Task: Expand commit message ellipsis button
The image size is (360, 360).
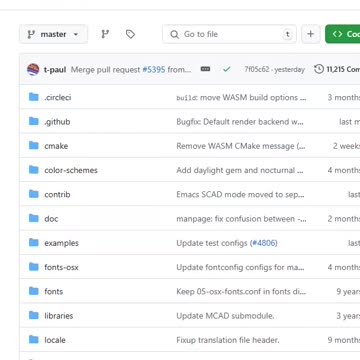Action: 205,69
